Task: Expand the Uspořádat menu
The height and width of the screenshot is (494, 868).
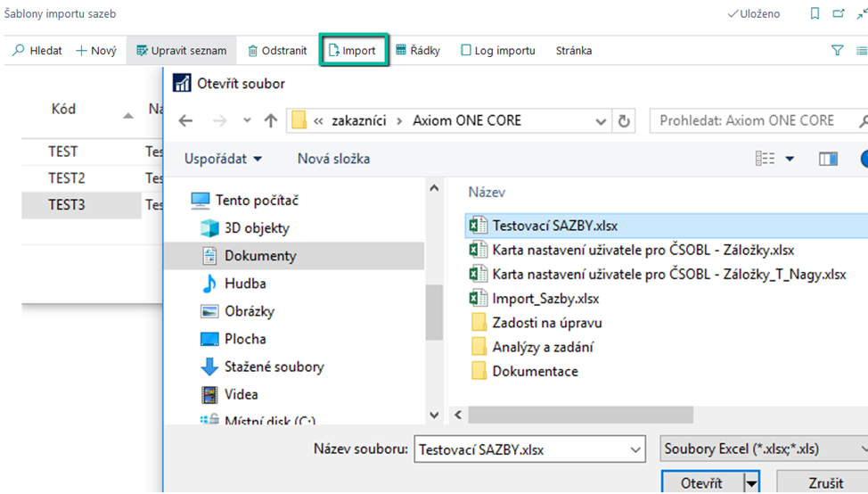Action: (x=223, y=159)
